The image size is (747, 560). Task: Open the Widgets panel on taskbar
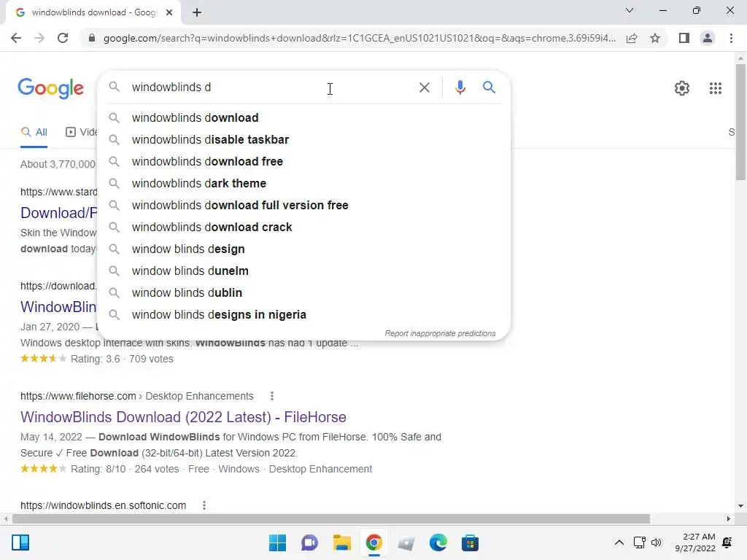click(x=20, y=542)
